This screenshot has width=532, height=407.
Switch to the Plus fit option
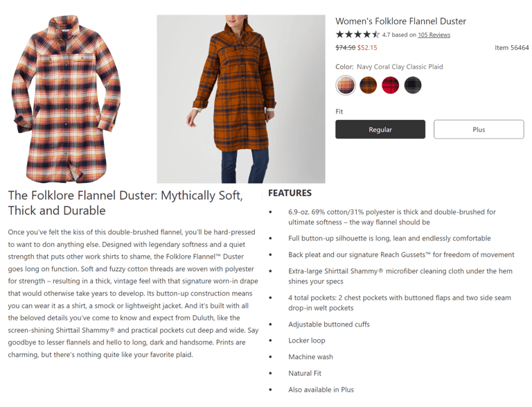tap(479, 130)
